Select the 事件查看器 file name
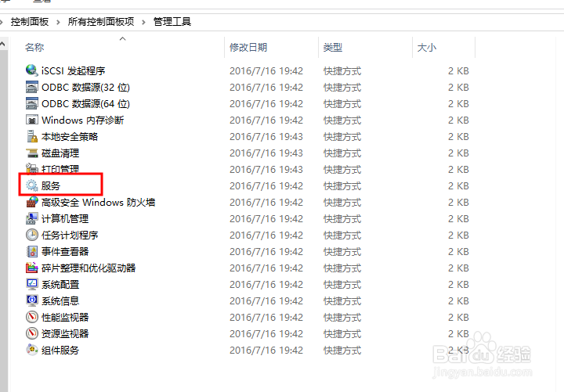 click(65, 251)
